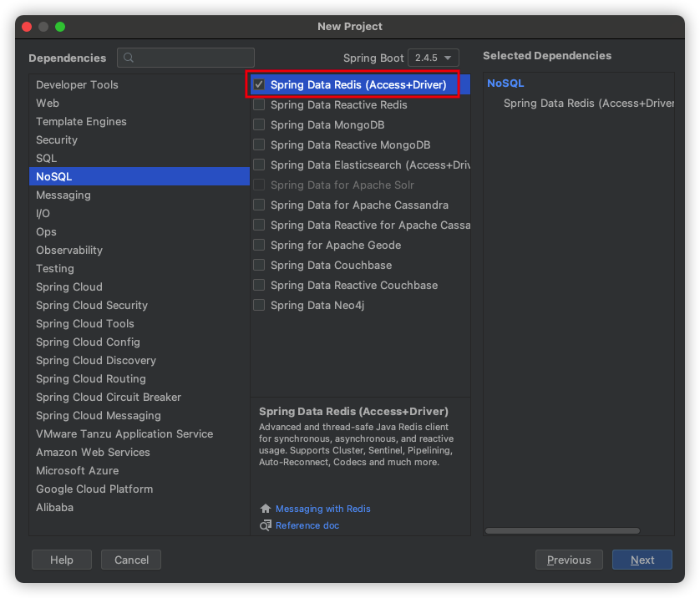Choose the Spring Cloud Tools category
This screenshot has width=700, height=598.
(139, 323)
